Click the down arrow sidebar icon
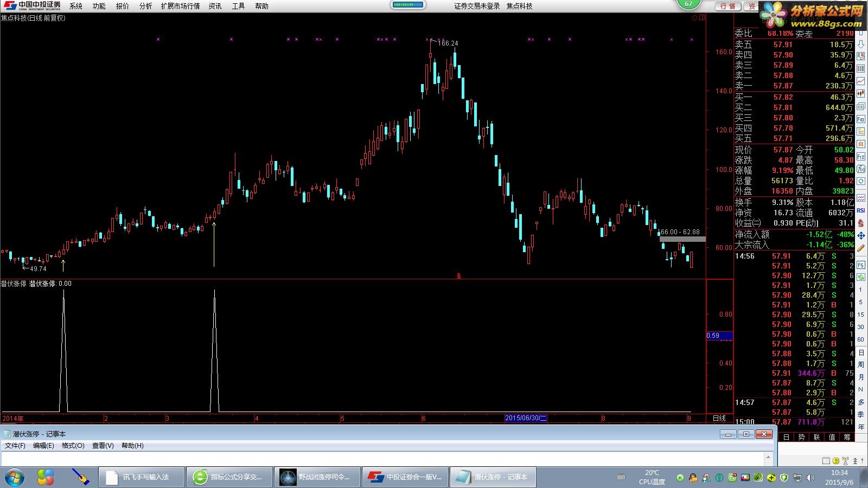The width and height of the screenshot is (868, 488). [x=861, y=44]
